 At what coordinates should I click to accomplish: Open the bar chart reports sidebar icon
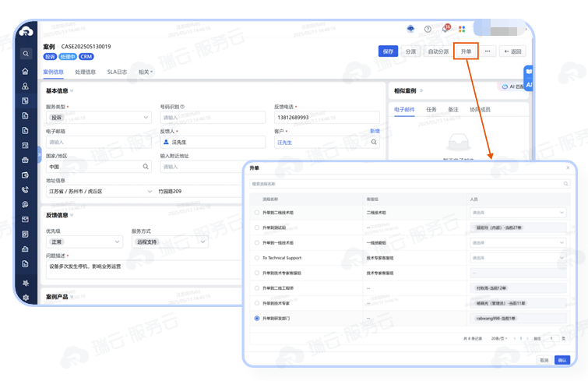(25, 249)
